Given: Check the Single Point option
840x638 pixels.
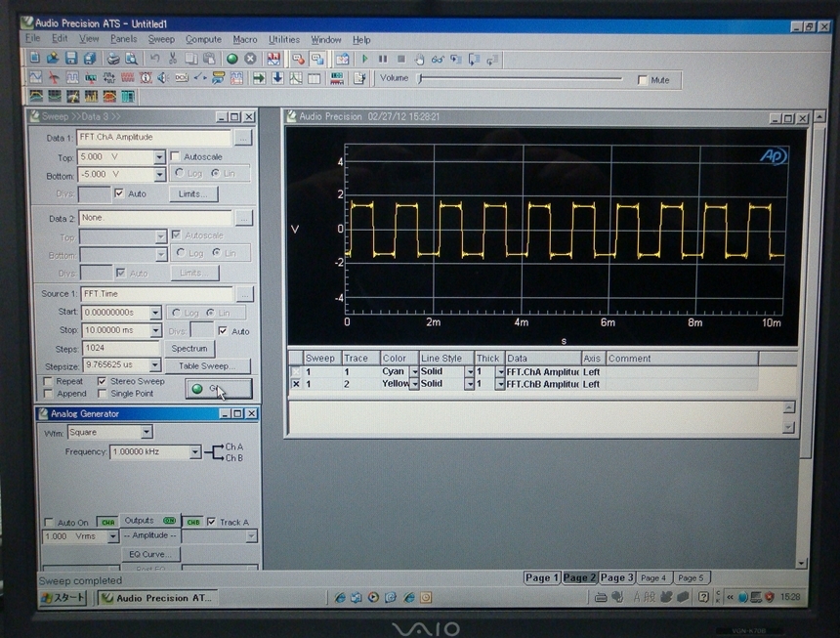Looking at the screenshot, I should (102, 394).
